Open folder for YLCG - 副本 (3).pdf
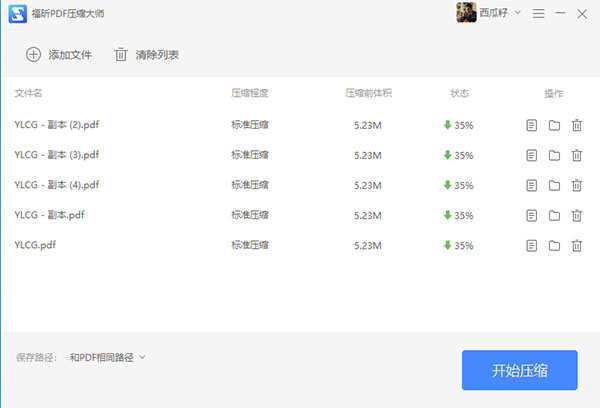The width and height of the screenshot is (600, 408). (x=554, y=155)
